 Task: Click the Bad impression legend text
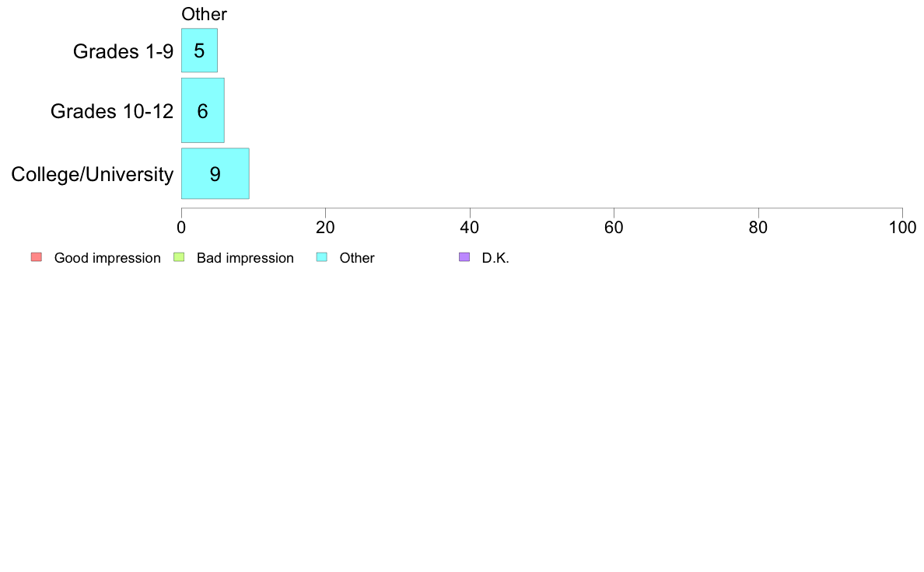[245, 258]
